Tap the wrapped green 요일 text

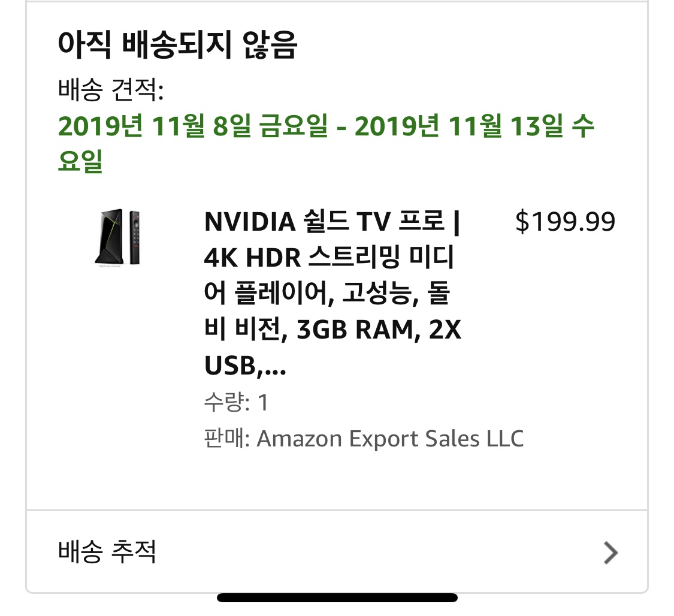[80, 161]
